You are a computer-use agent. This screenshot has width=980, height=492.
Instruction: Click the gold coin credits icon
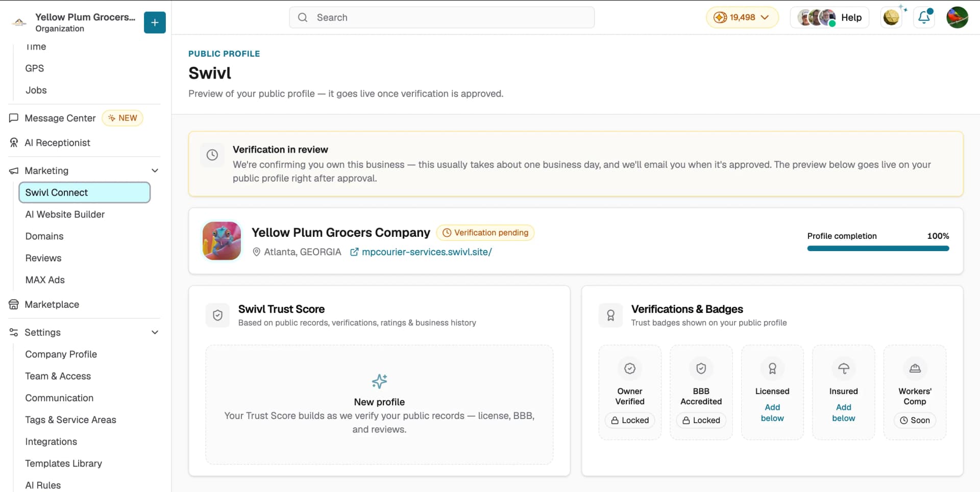[720, 17]
